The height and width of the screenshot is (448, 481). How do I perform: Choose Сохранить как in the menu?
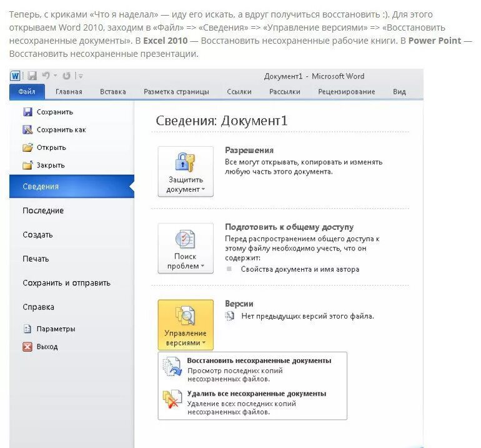pos(61,130)
